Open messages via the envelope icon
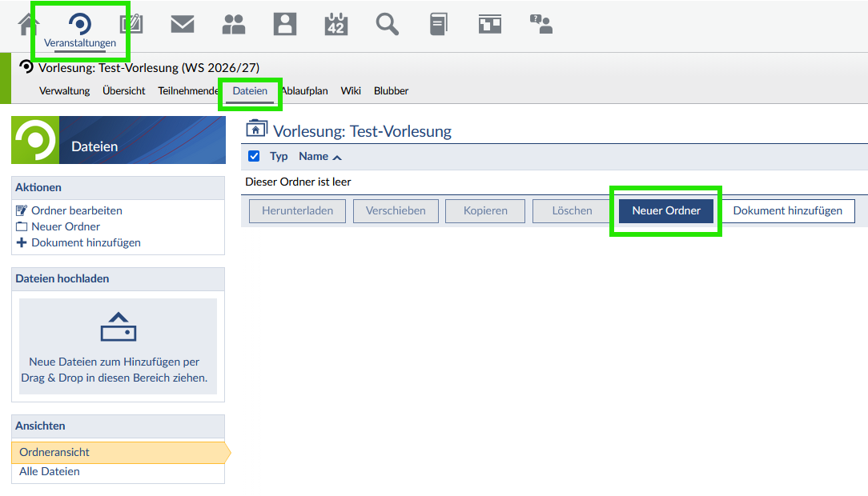Screen dimensions: 868x496 point(183,24)
